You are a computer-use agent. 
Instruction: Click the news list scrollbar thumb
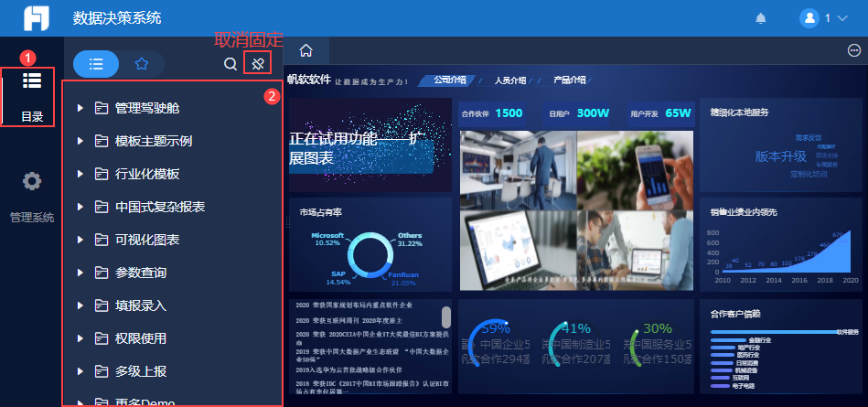(x=446, y=317)
